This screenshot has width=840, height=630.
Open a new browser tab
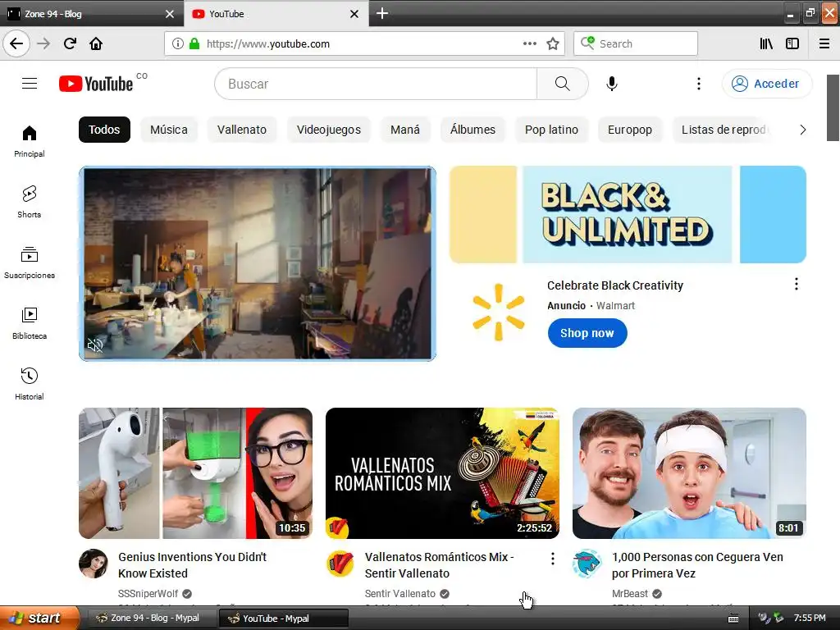382,13
